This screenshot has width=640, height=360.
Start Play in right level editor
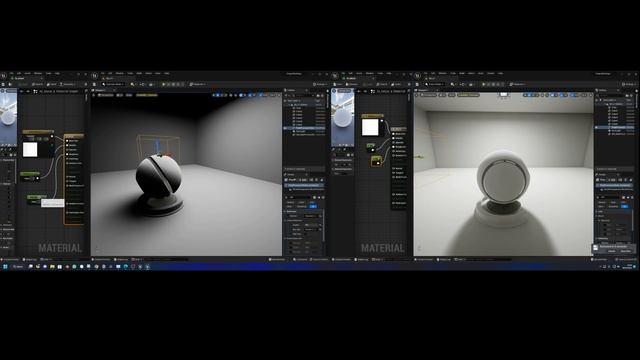click(483, 84)
